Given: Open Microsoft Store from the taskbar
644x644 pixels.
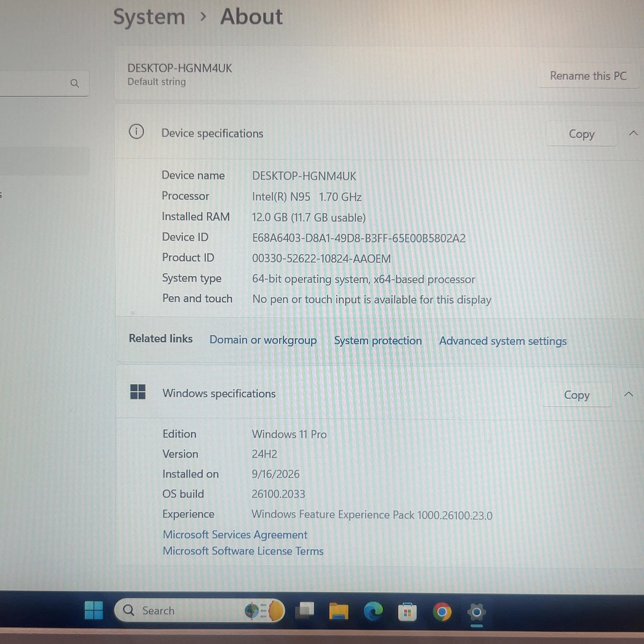Looking at the screenshot, I should tap(407, 611).
